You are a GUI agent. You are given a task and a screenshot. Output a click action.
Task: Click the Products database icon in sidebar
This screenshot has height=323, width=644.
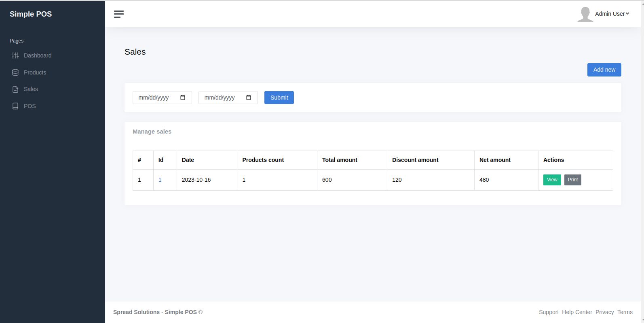click(x=15, y=72)
